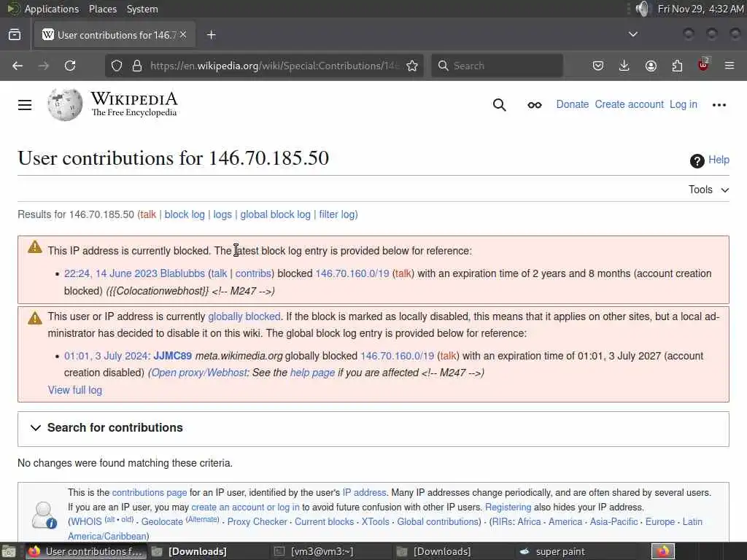Open the WHOIS link

click(86, 522)
